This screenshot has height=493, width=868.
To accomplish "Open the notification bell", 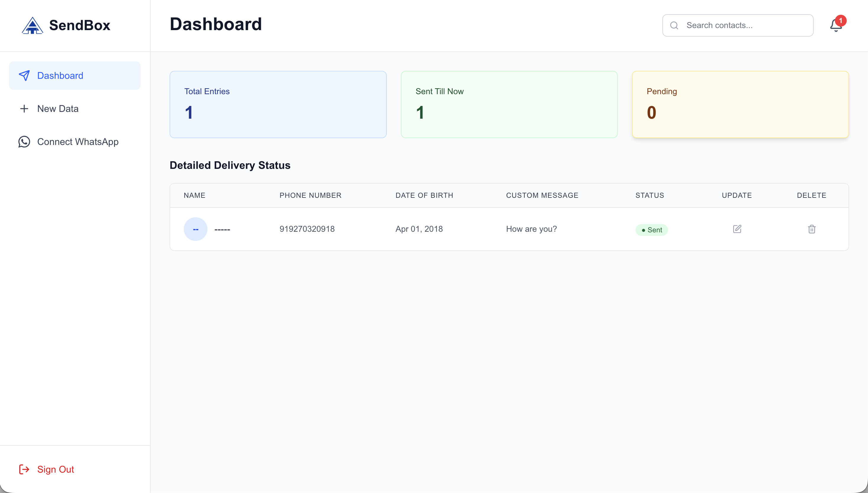I will [836, 25].
